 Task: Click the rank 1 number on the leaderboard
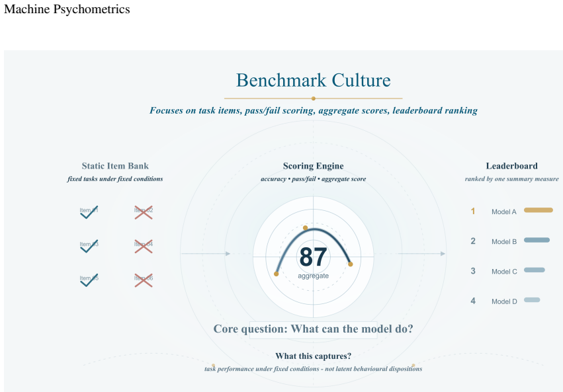point(473,212)
